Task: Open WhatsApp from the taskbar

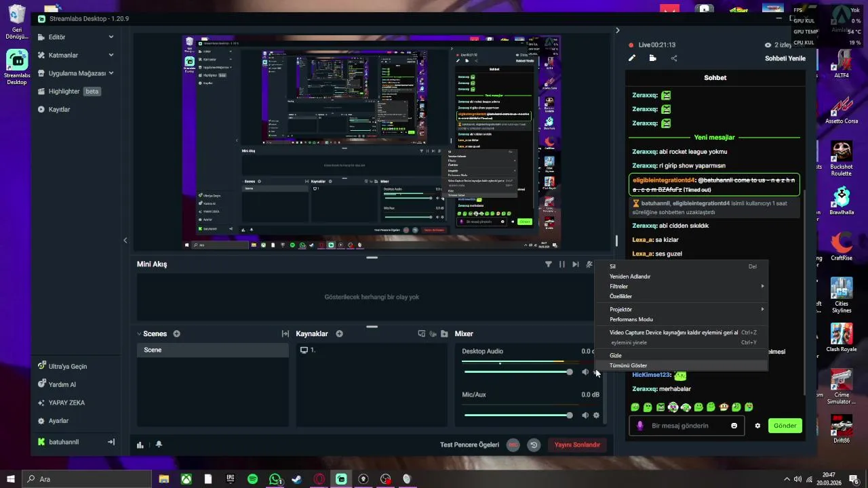Action: 275,479
